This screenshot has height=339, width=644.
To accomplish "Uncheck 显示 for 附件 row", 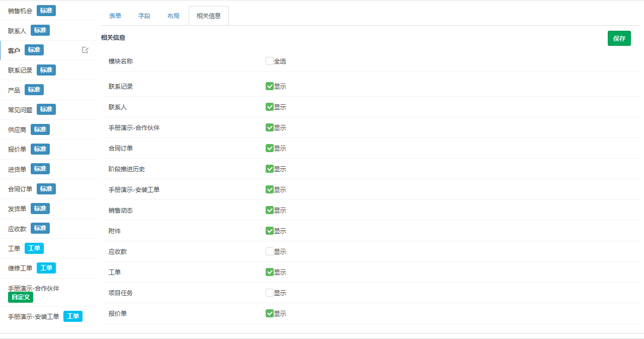I will coord(270,231).
